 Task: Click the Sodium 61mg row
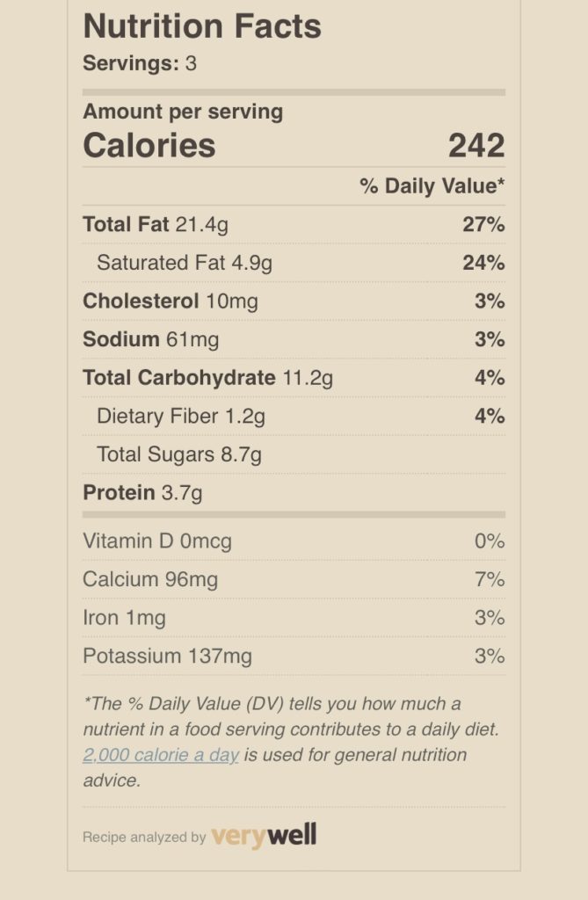(294, 340)
